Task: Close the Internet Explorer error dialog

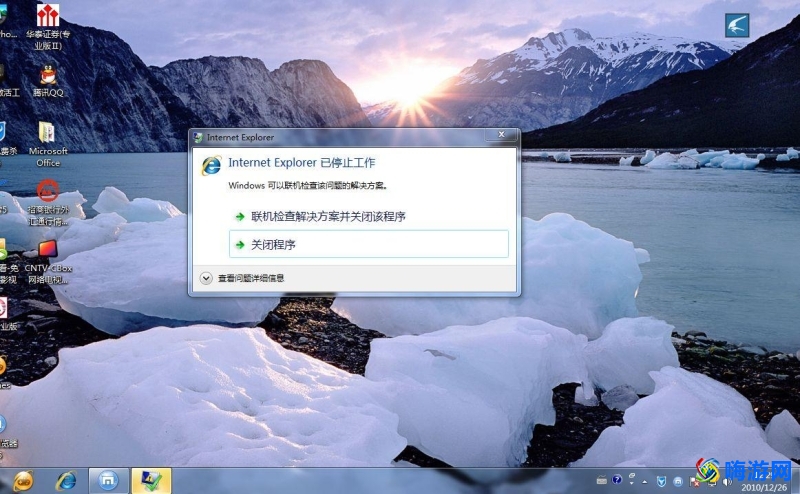Action: 502,135
